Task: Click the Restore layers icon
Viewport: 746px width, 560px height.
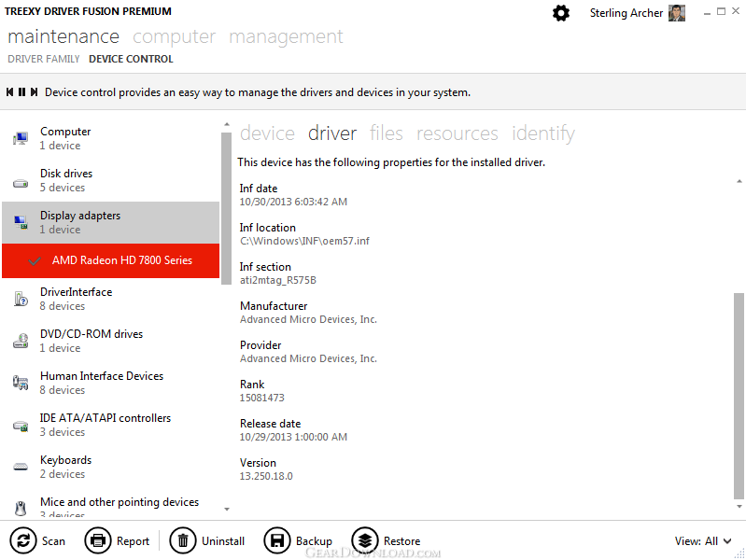Action: click(365, 540)
